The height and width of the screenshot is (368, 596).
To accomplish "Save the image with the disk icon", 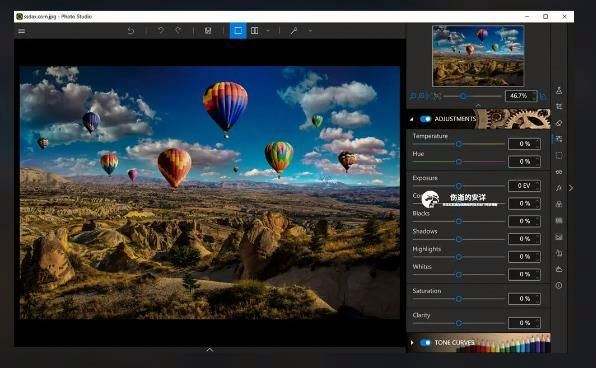I will tap(208, 31).
